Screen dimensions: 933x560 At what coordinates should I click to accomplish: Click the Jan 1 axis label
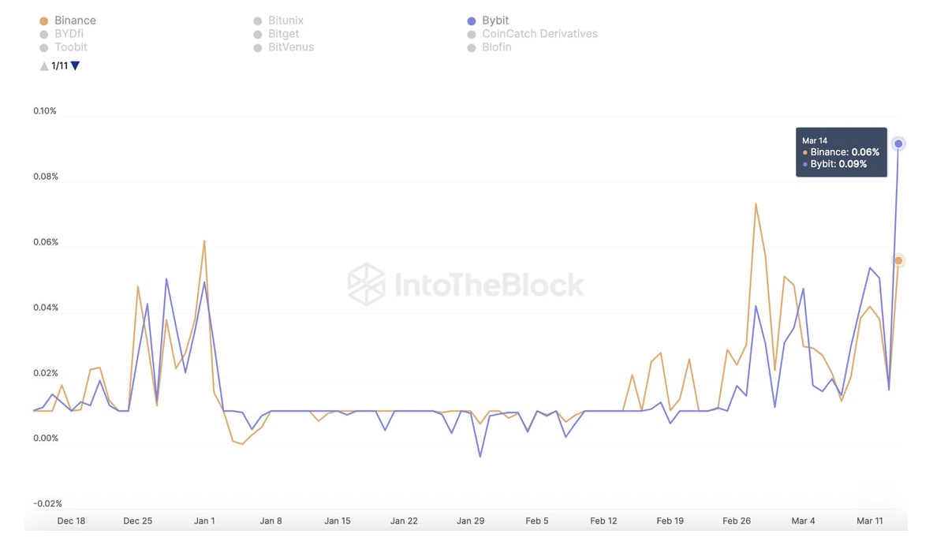(x=204, y=521)
